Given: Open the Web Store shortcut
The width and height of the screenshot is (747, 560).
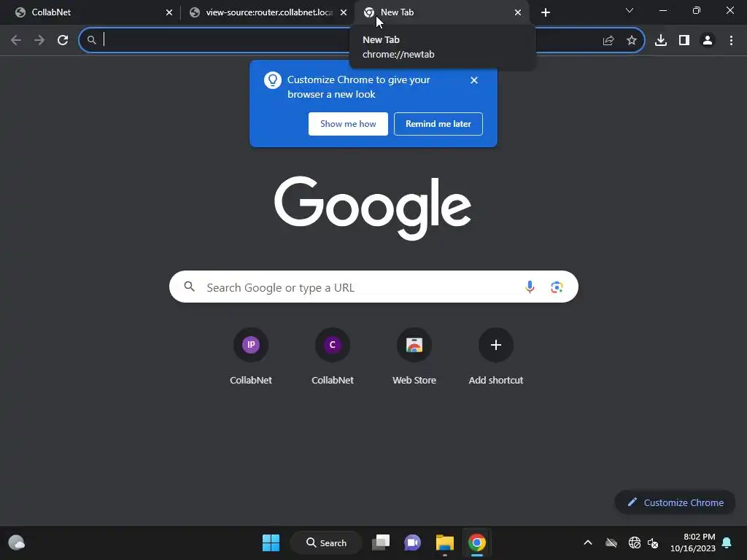Looking at the screenshot, I should [414, 357].
